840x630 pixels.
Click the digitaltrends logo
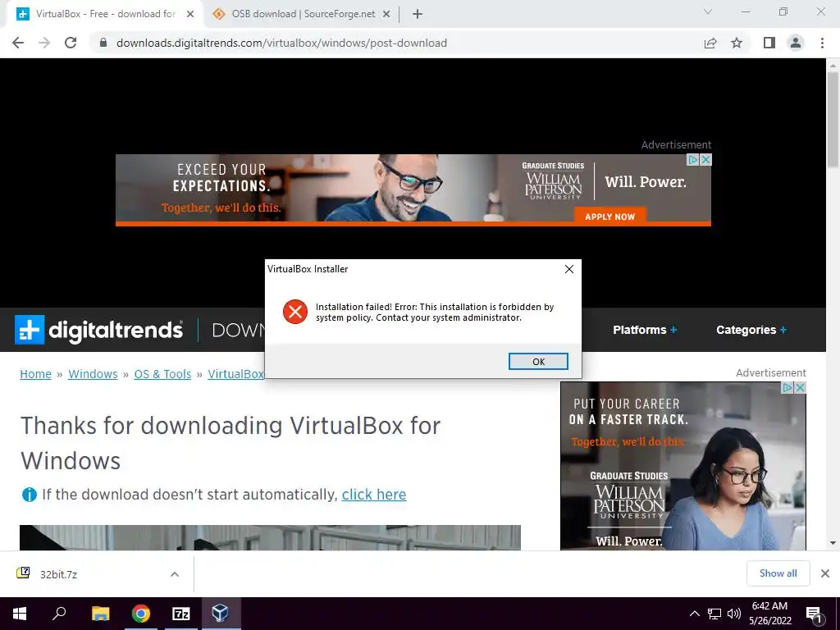coord(98,330)
